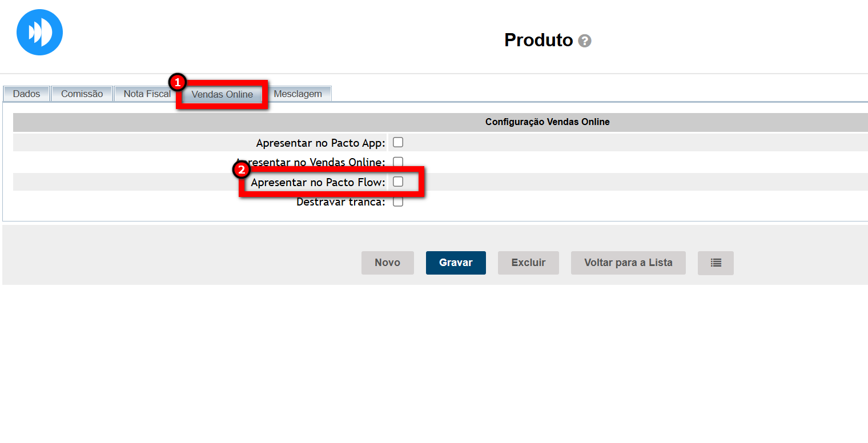
Task: Check the Apresentar no Vendas Online box
Action: point(398,162)
